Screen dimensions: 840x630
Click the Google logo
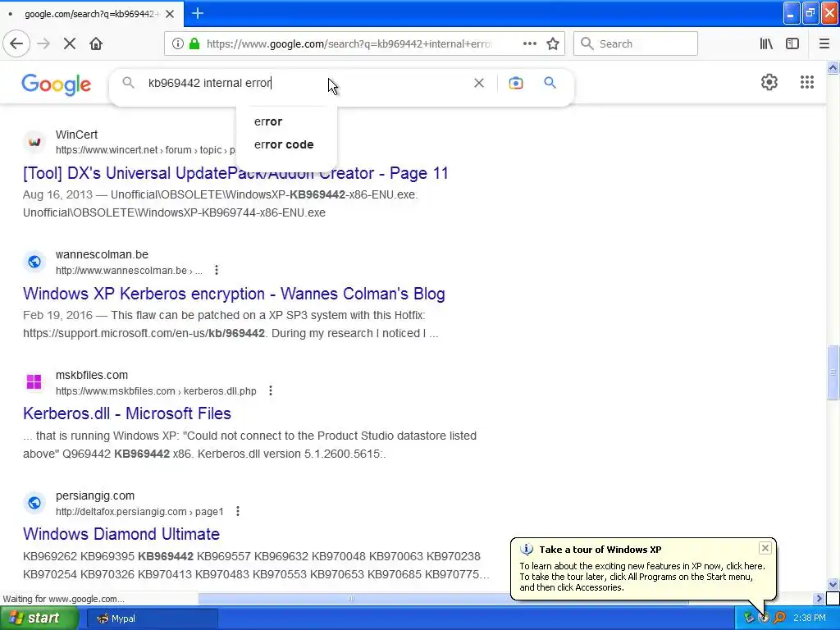point(57,84)
